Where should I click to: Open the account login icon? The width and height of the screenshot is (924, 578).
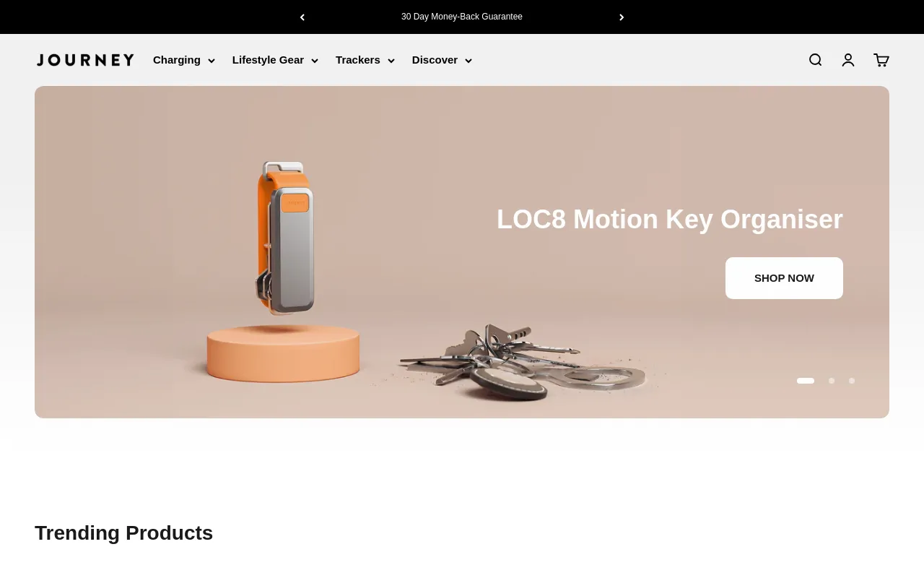pyautogui.click(x=848, y=60)
